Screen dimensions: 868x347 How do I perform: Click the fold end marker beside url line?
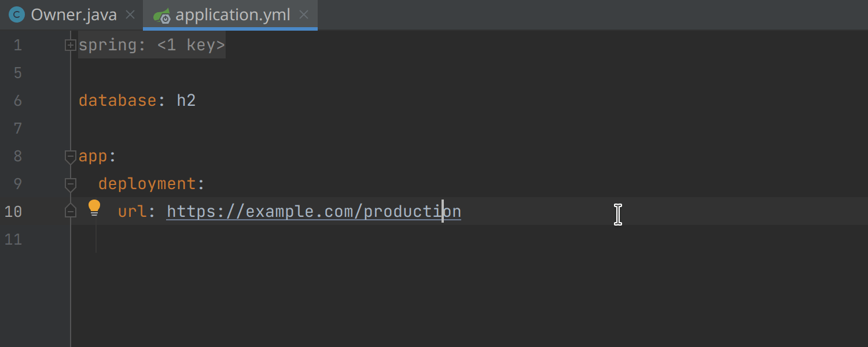71,211
